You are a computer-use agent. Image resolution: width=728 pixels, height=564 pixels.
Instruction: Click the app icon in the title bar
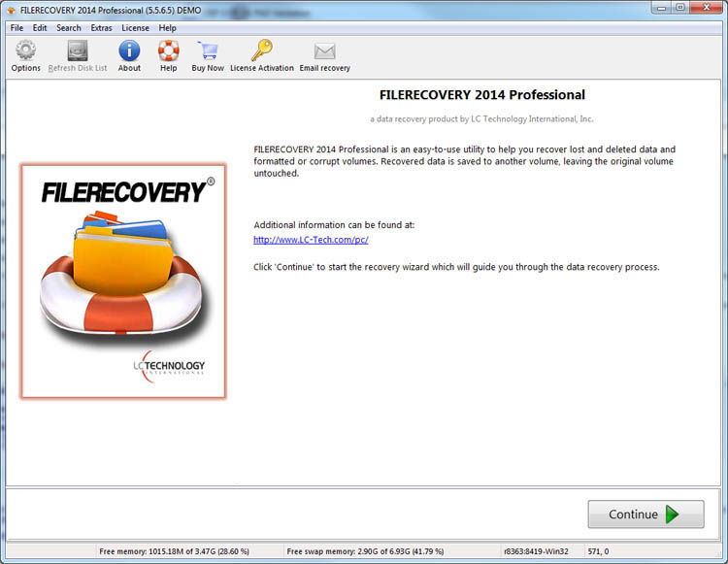tap(12, 11)
